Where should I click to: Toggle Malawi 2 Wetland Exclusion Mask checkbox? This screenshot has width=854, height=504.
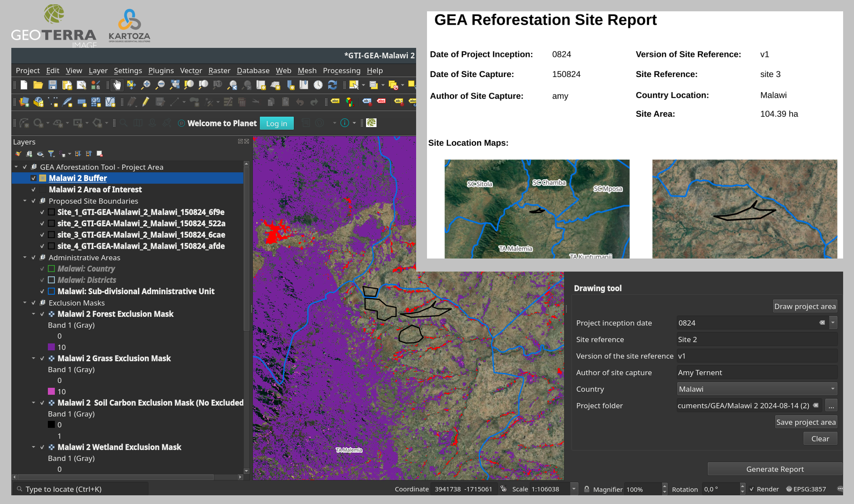tap(42, 447)
